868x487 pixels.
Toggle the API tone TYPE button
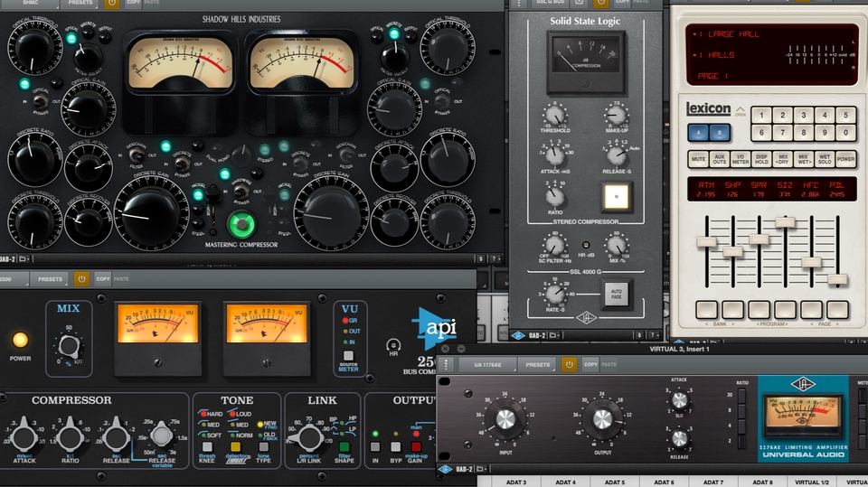click(x=263, y=446)
